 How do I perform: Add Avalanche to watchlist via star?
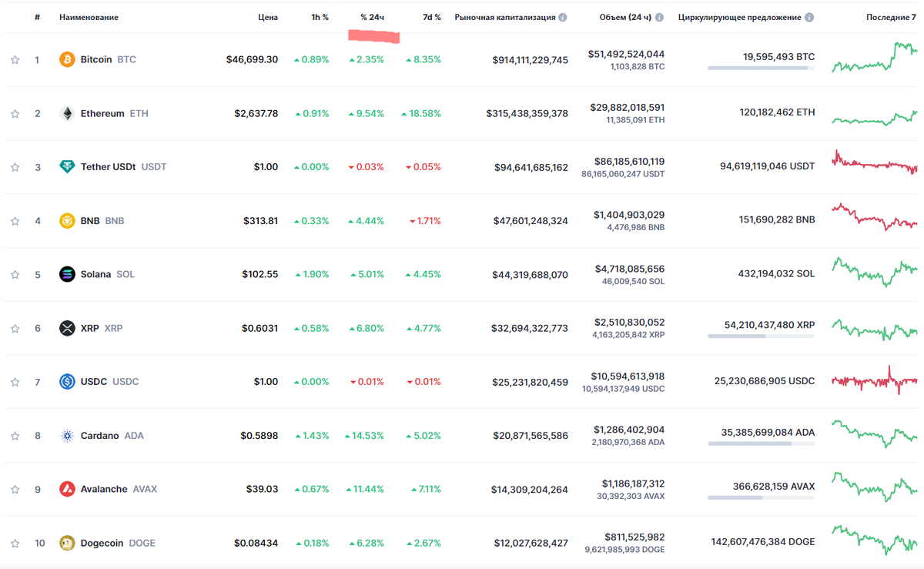click(x=15, y=489)
